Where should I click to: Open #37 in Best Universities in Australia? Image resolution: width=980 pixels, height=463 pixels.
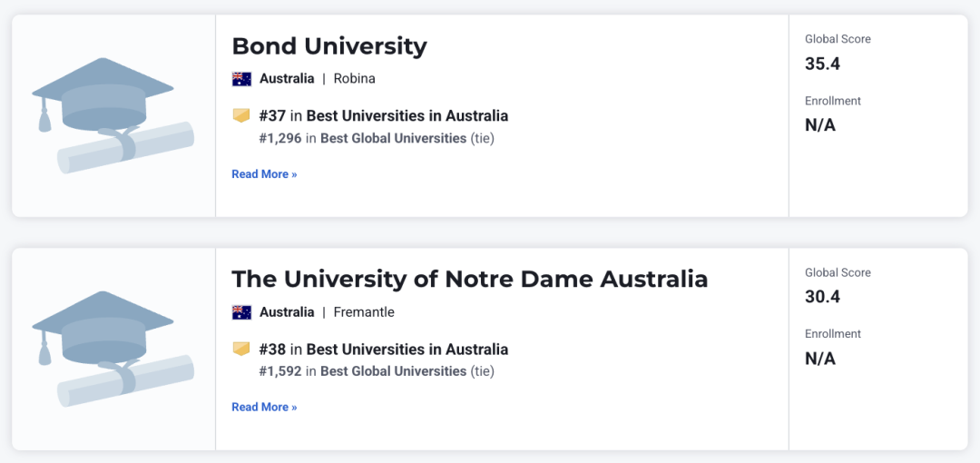pyautogui.click(x=384, y=116)
